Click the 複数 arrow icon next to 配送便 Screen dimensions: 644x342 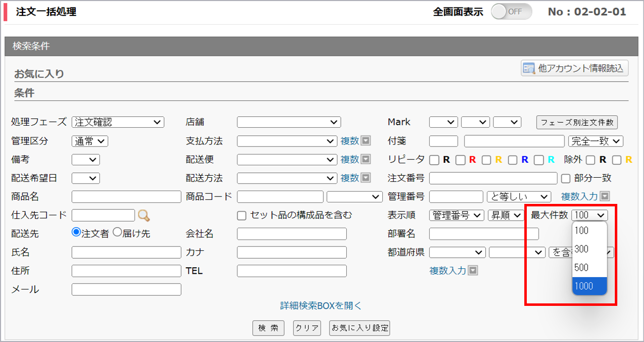[366, 159]
